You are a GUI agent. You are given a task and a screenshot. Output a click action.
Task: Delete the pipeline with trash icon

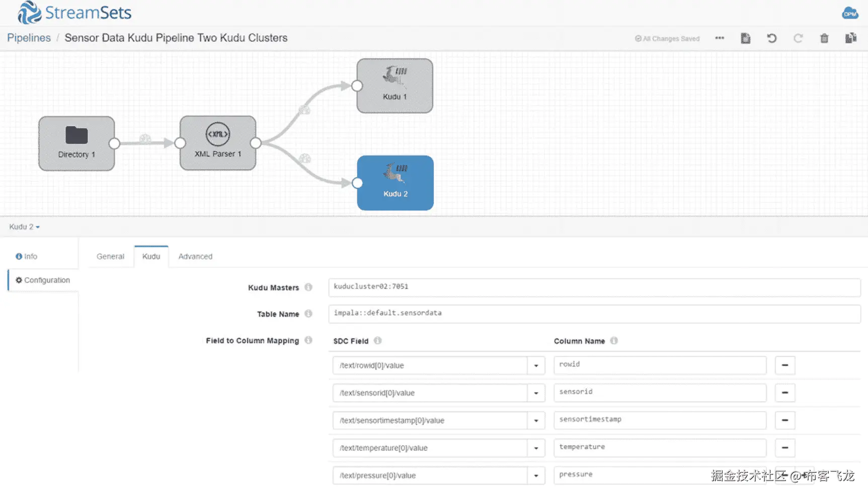pyautogui.click(x=824, y=38)
